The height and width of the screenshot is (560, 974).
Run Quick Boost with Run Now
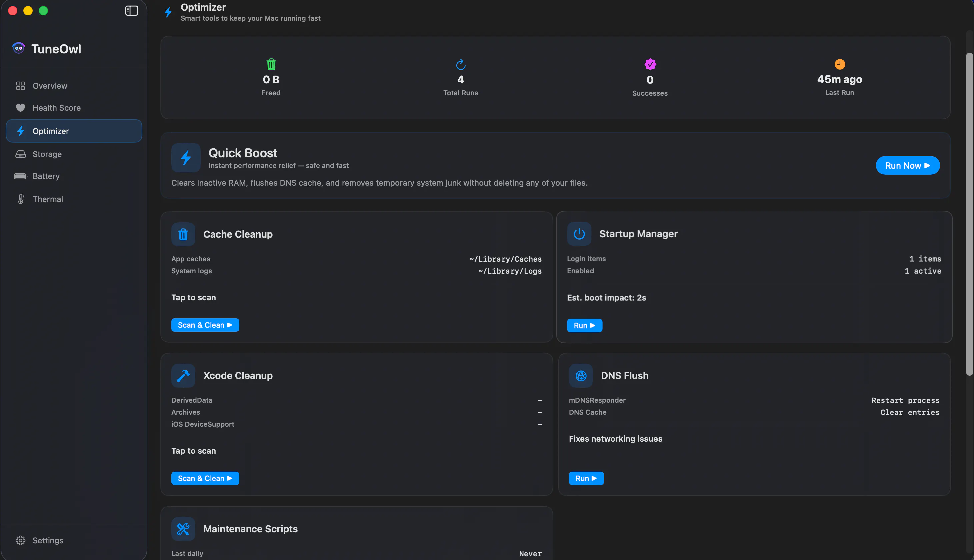coord(907,165)
